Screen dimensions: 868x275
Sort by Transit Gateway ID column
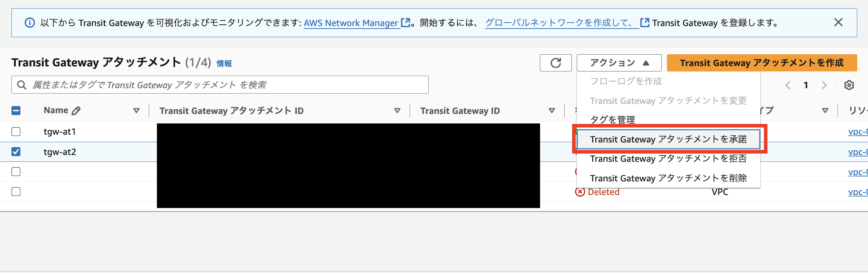(x=552, y=111)
